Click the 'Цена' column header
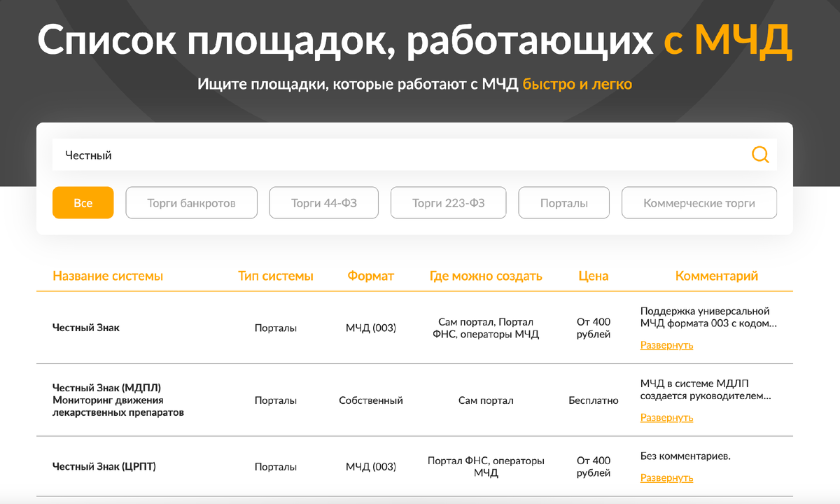840x504 pixels. click(x=593, y=276)
